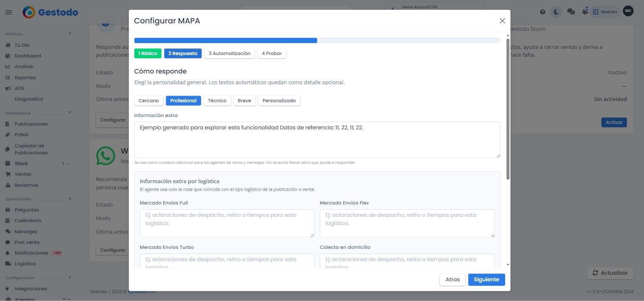Image resolution: width=644 pixels, height=301 pixels.
Task: Open the Bytewave S.A. footer link
Action: (142, 292)
